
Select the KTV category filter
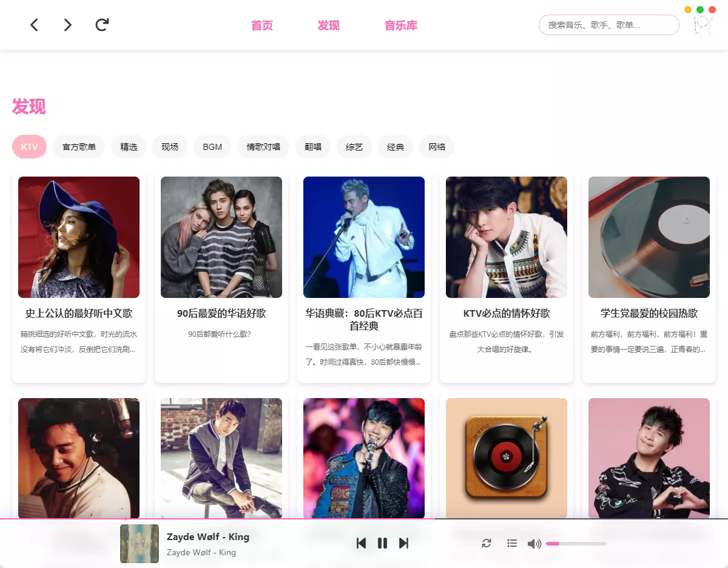(29, 146)
